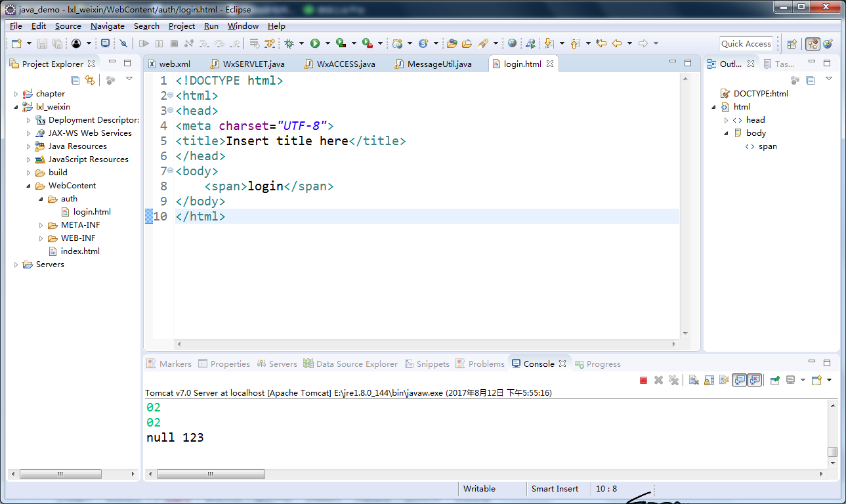Click the Last Edit Location icon
846x504 pixels.
coord(601,43)
